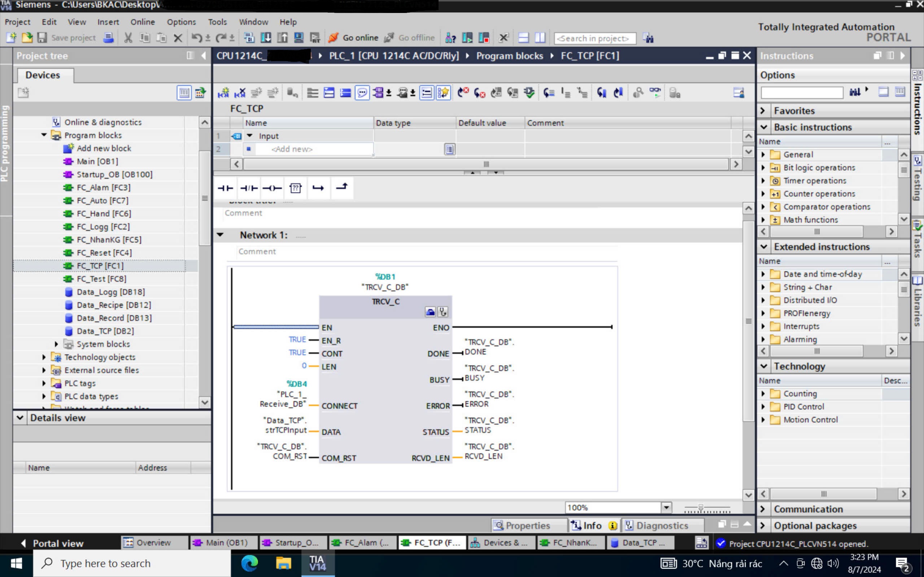
Task: Click the monitoring on/off glasses icon
Action: 655,93
